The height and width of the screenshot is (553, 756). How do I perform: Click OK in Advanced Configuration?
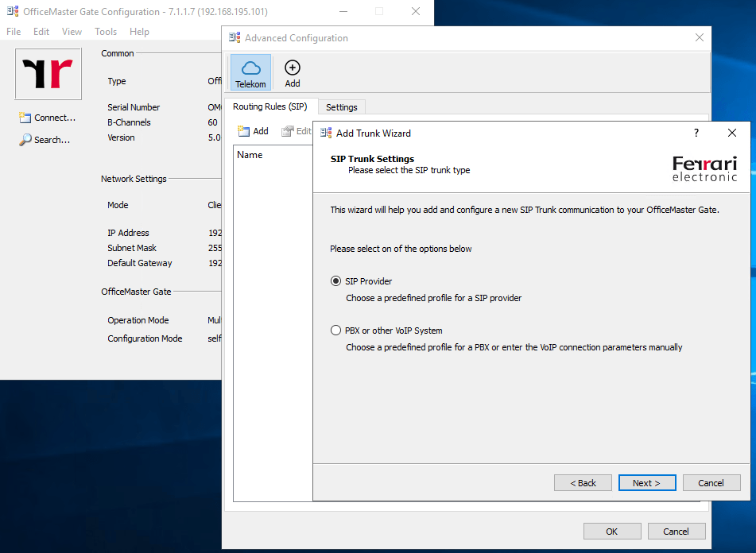[x=612, y=532]
